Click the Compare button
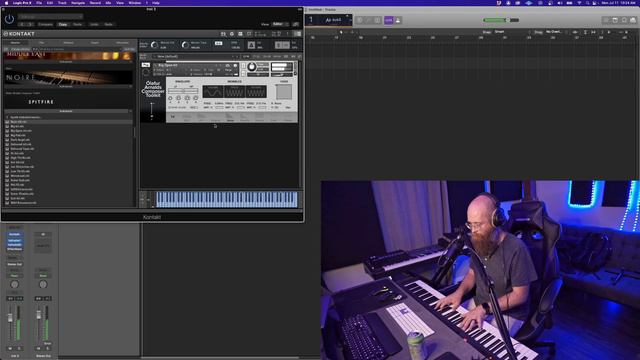The width and height of the screenshot is (640, 360). click(x=45, y=24)
